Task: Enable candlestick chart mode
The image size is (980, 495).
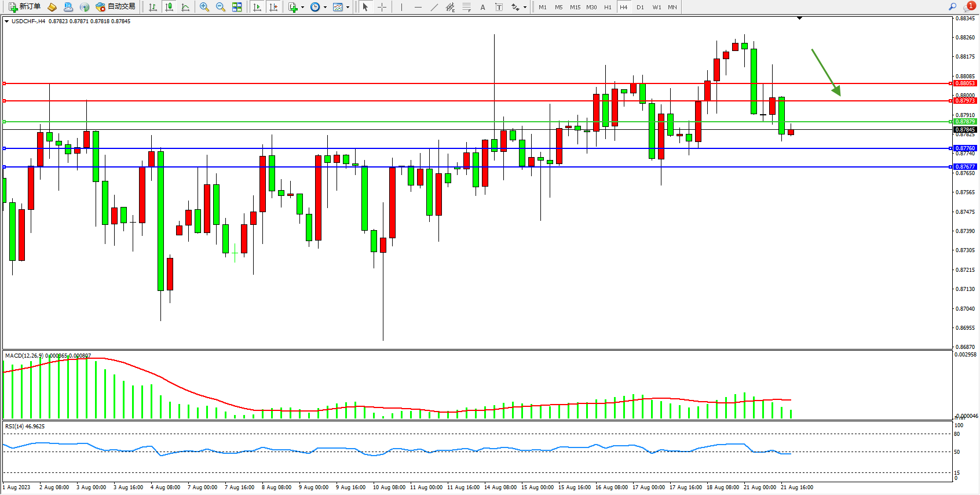Action: pyautogui.click(x=169, y=7)
